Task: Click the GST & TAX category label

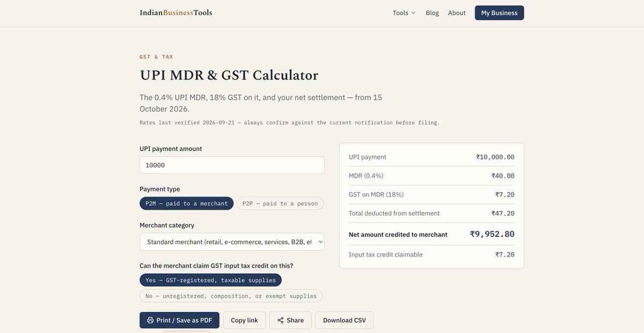Action: click(x=156, y=57)
